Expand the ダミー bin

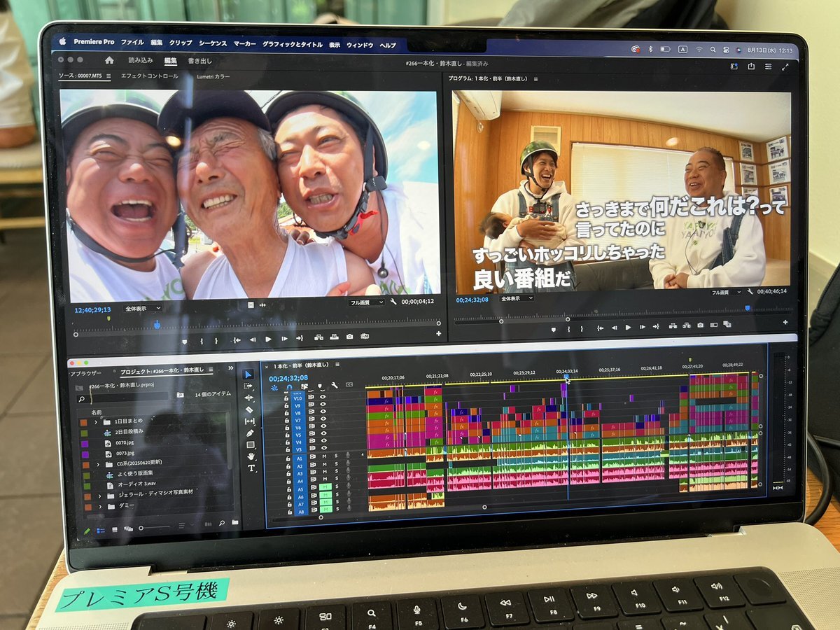(101, 506)
